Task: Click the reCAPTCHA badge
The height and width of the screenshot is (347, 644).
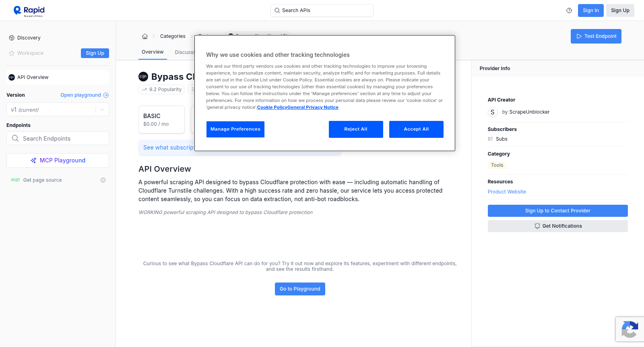Action: point(630,329)
